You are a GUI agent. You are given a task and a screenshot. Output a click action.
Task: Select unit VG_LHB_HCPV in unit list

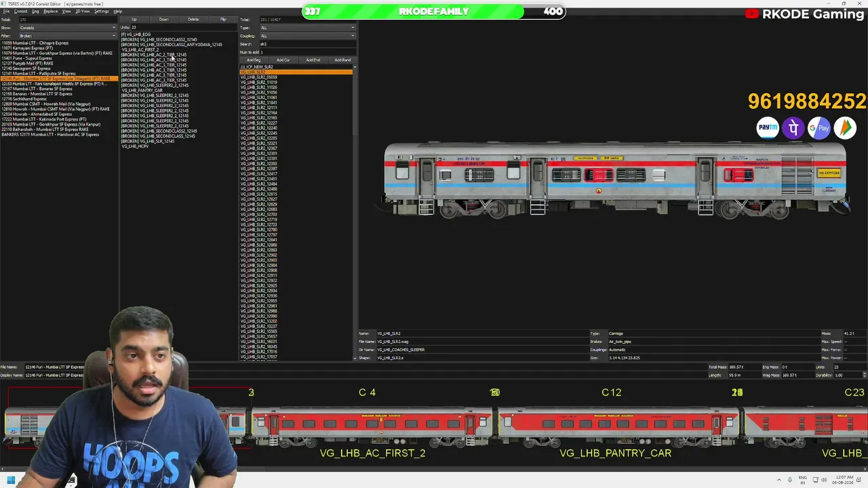(x=135, y=146)
